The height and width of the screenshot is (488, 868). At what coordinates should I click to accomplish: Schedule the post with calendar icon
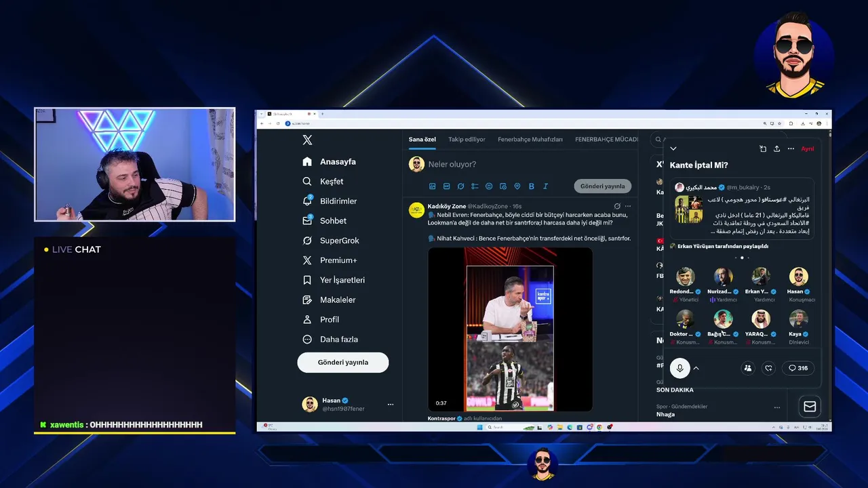[503, 186]
